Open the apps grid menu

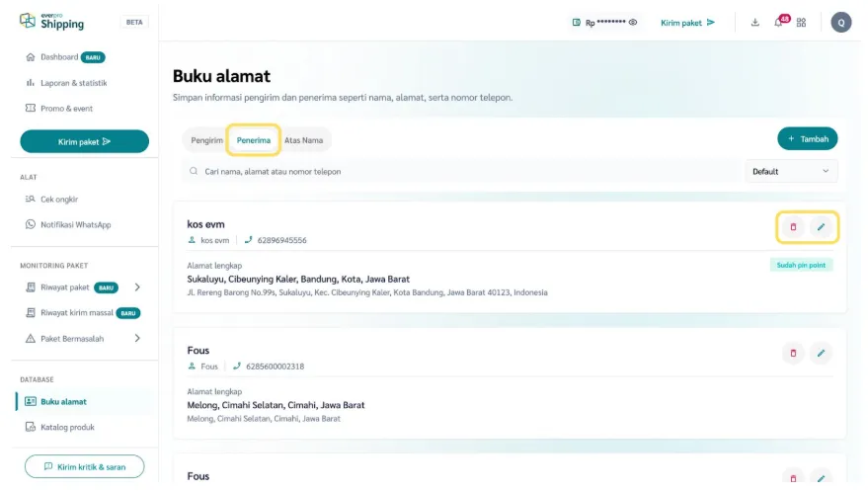click(x=801, y=23)
